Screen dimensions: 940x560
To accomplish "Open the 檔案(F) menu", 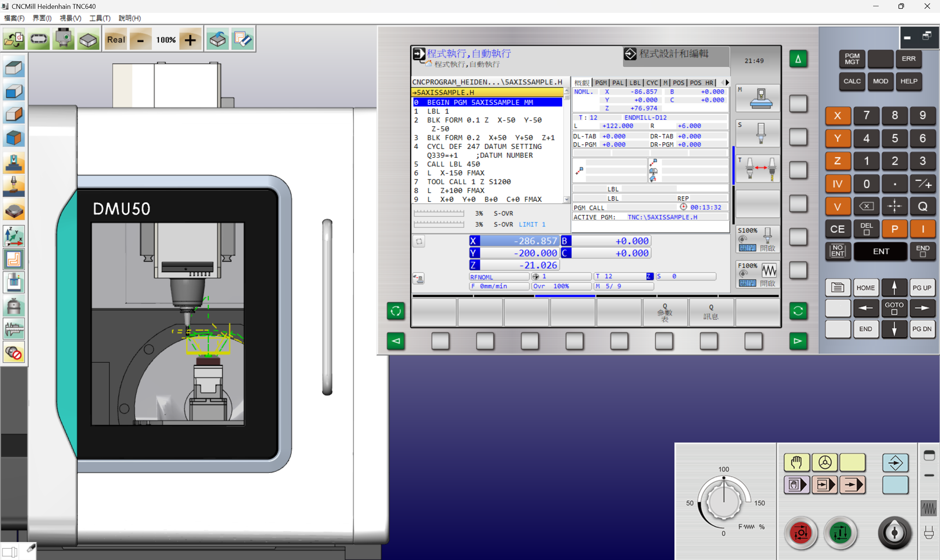I will point(14,18).
